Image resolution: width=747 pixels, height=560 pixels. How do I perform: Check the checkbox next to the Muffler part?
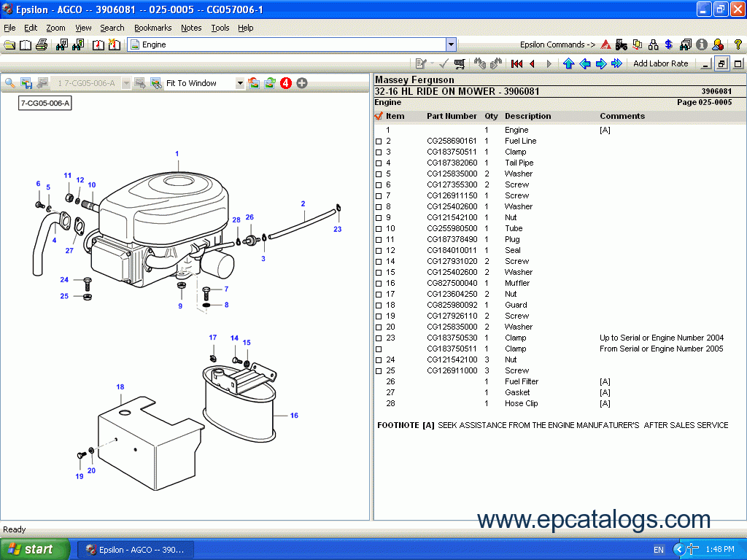pos(379,283)
